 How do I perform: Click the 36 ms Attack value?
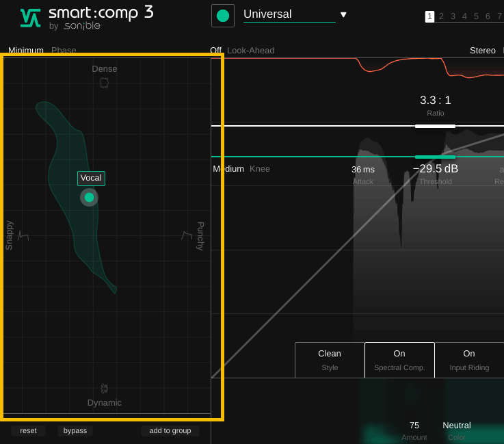click(x=363, y=170)
